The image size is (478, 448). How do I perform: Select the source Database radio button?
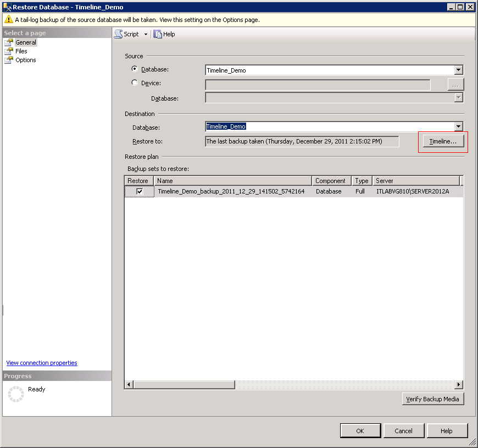135,69
